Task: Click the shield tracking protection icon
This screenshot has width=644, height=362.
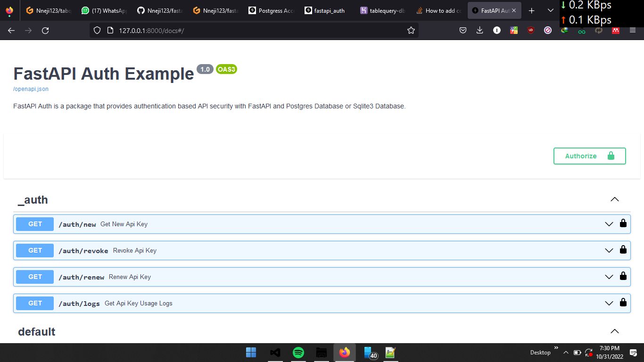Action: (97, 30)
